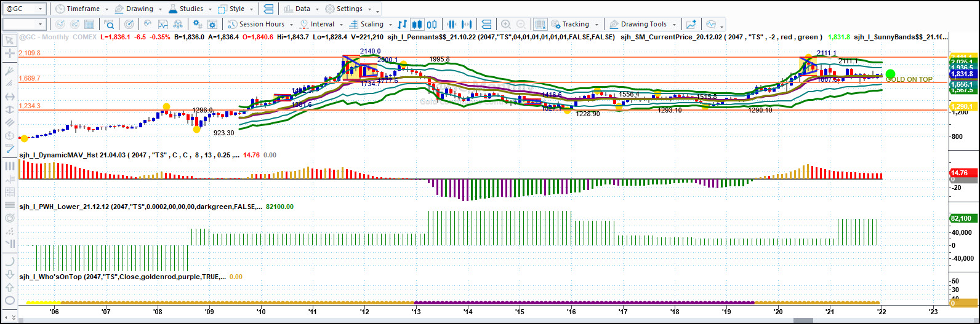The width and height of the screenshot is (980, 324).
Task: Click the horizontal scrollbar thumb near '21
Action: click(803, 320)
